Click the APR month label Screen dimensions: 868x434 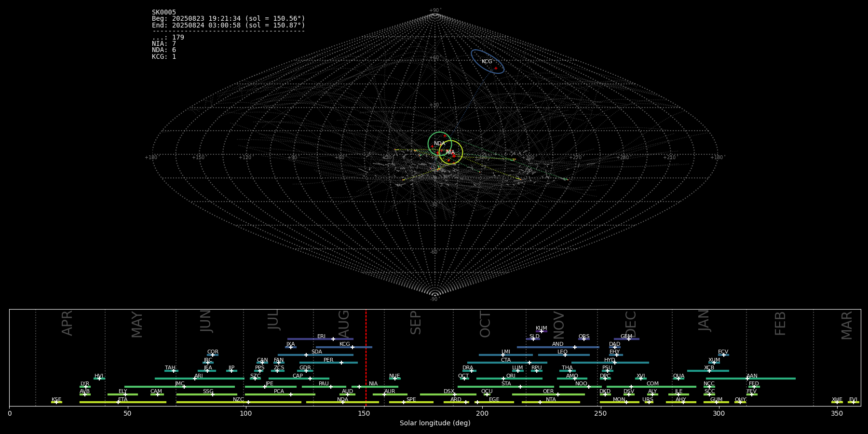point(67,323)
